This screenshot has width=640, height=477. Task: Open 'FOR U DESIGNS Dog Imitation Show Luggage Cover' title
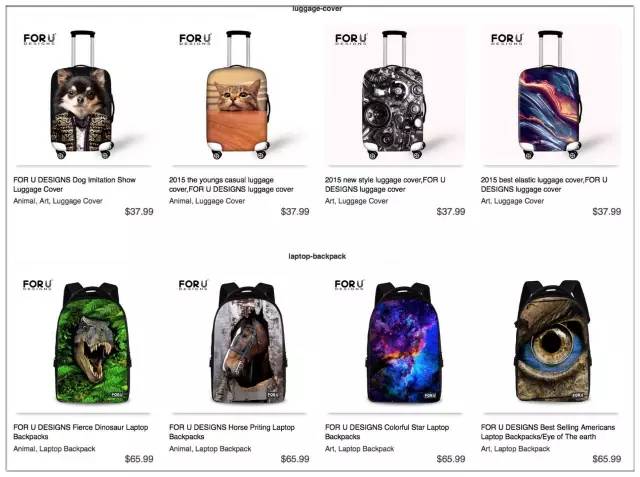(74, 184)
